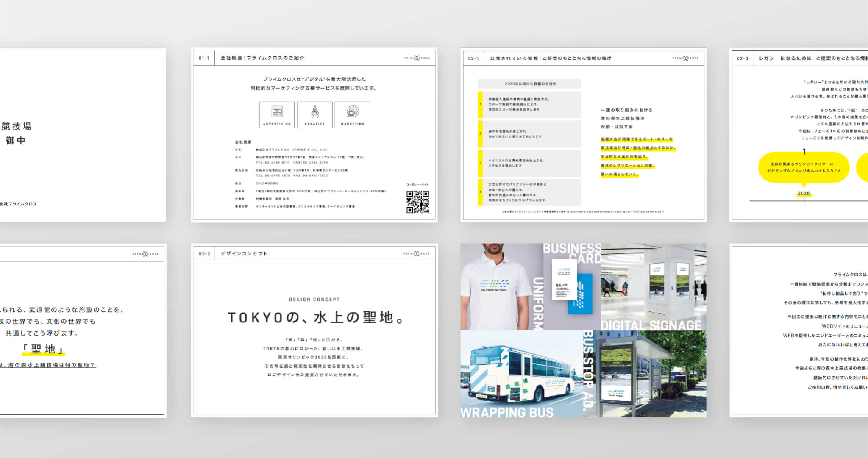Click the corporate site QR code
Image resolution: width=868 pixels, height=458 pixels.
417,202
